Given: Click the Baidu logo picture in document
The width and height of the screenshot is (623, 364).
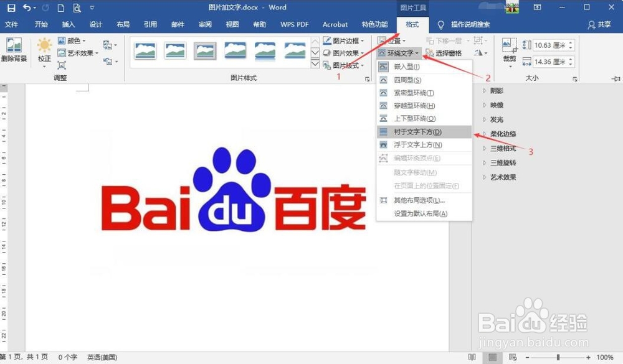Looking at the screenshot, I should (x=233, y=189).
